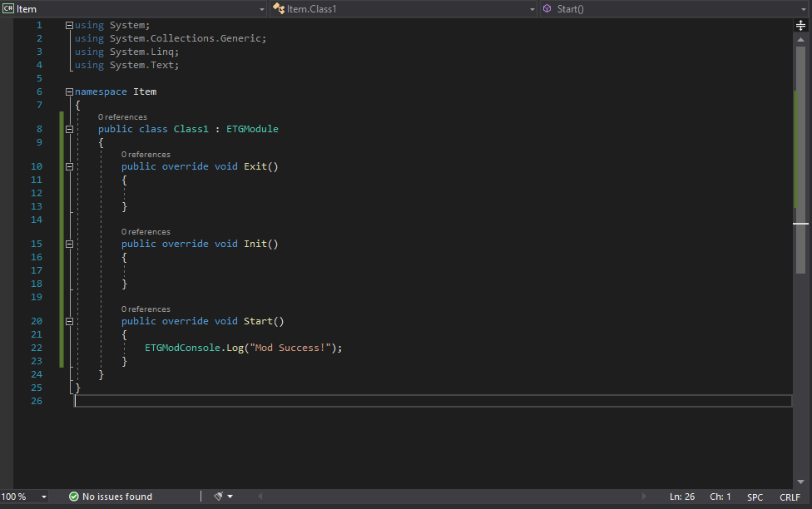Click the vertical scrollbar thumb
This screenshot has width=812, height=509.
click(x=800, y=161)
